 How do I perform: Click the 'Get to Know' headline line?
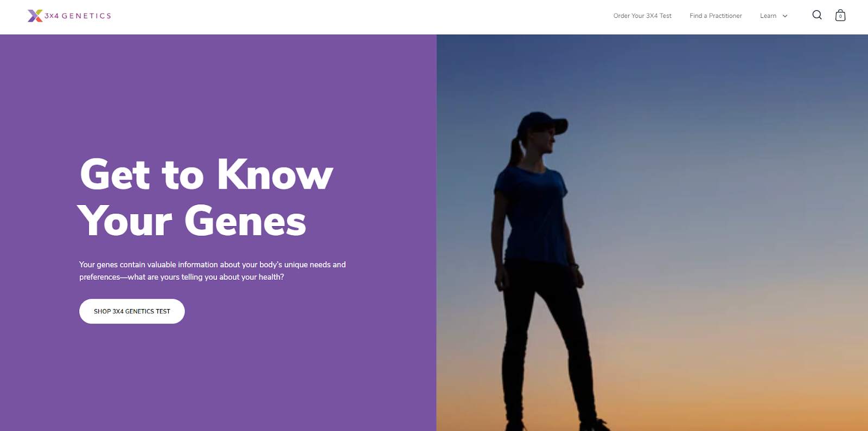(206, 175)
